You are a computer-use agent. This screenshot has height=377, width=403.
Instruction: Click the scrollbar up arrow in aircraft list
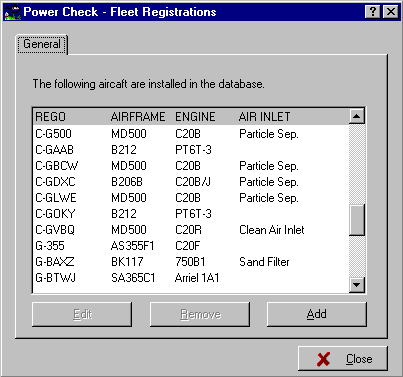pyautogui.click(x=357, y=116)
